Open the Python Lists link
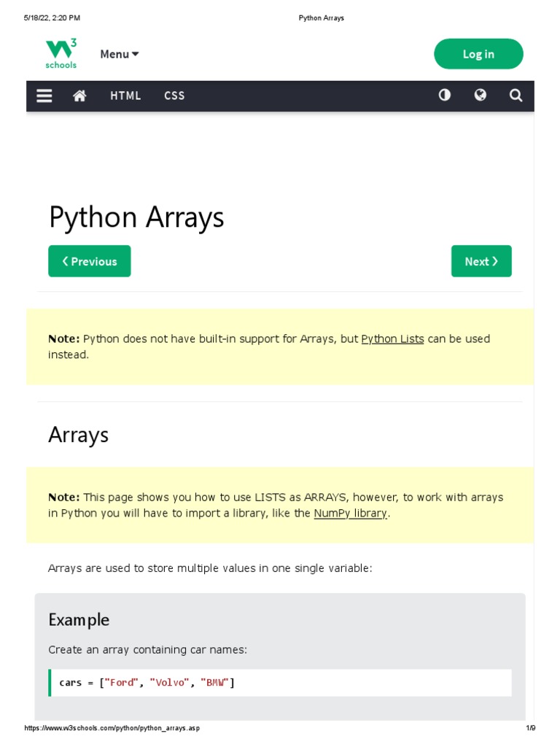Viewport: 560px width, 747px height. (392, 338)
